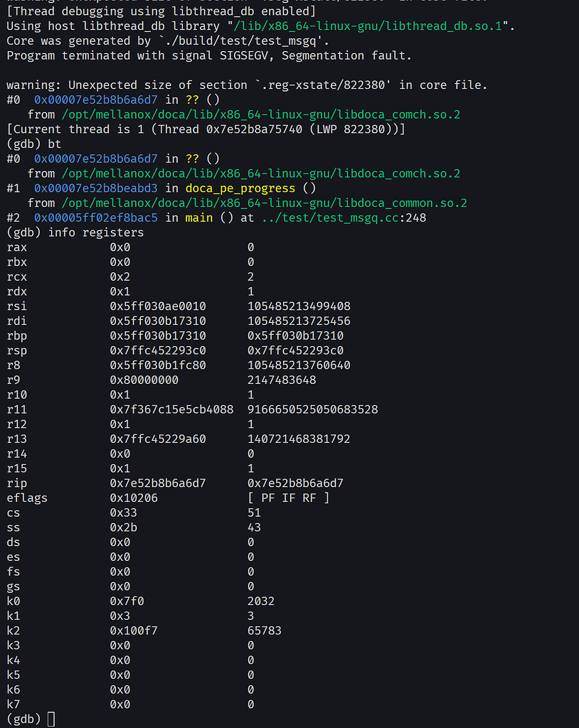Select the eflags value [ PF IF RF ]

pos(281,498)
